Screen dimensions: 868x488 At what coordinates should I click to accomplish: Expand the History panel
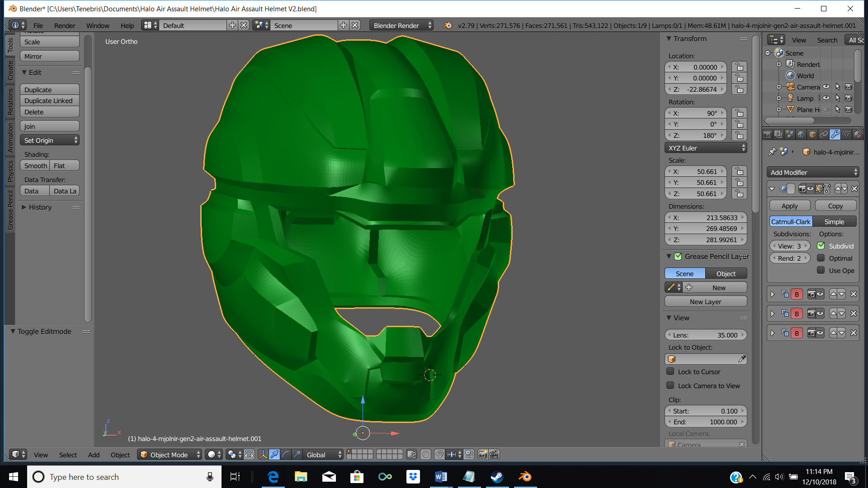[x=40, y=207]
